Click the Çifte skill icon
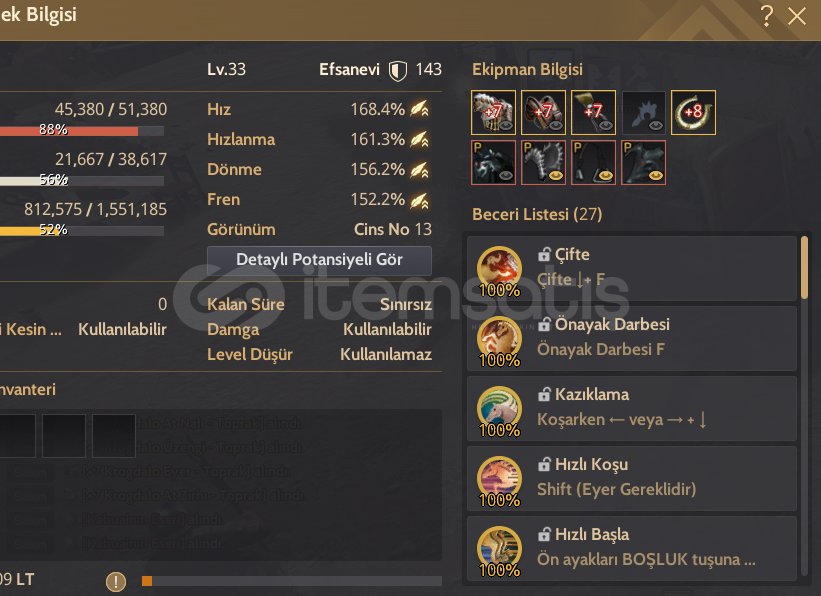 [x=499, y=268]
